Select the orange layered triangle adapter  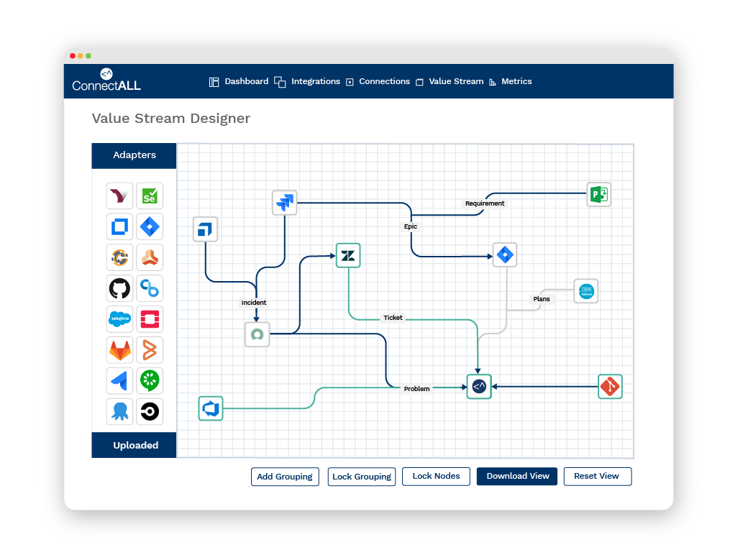click(150, 257)
